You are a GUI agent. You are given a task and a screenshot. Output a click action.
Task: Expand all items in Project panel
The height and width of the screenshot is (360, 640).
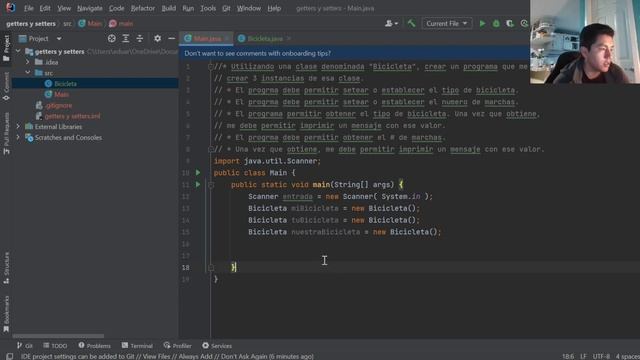126,38
